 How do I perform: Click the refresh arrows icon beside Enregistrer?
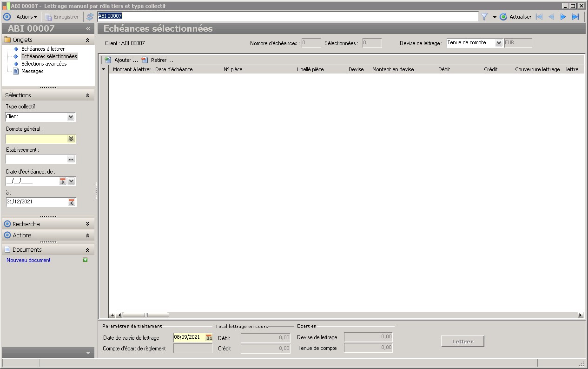pos(90,17)
